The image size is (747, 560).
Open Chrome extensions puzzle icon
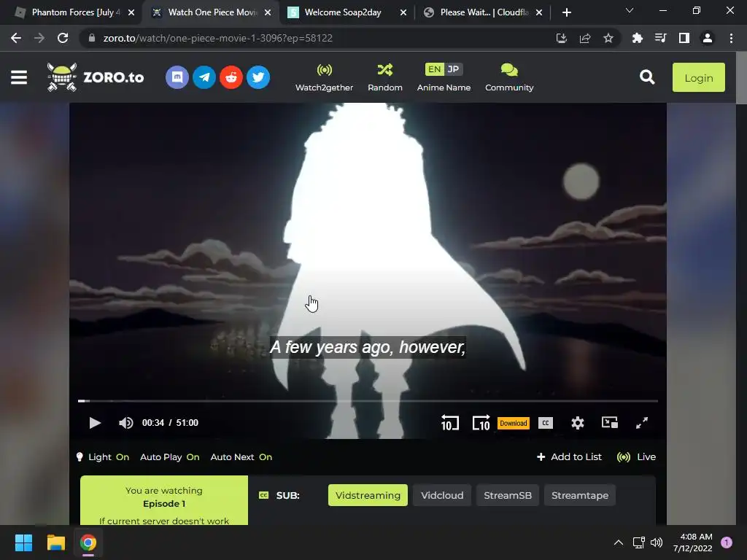click(x=637, y=38)
